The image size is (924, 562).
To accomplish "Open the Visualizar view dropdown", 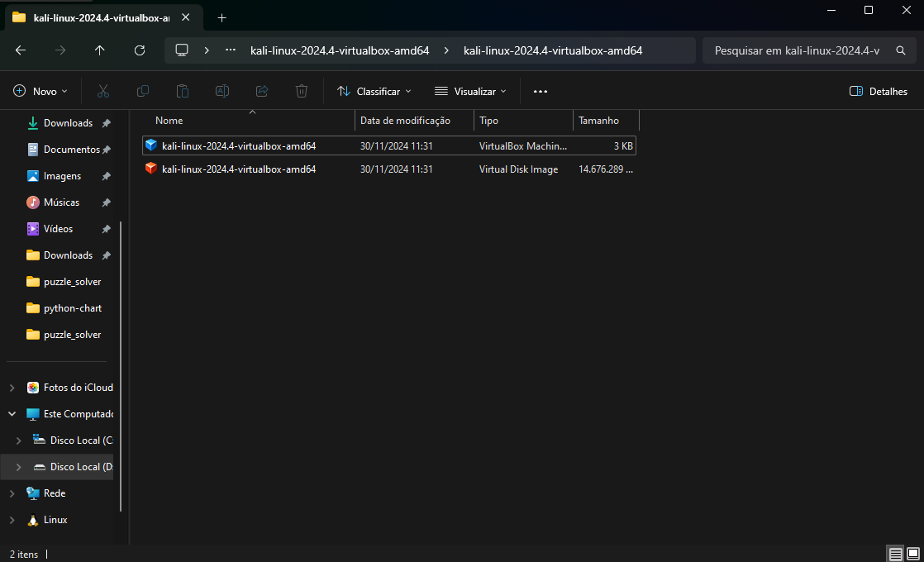I will (x=470, y=91).
